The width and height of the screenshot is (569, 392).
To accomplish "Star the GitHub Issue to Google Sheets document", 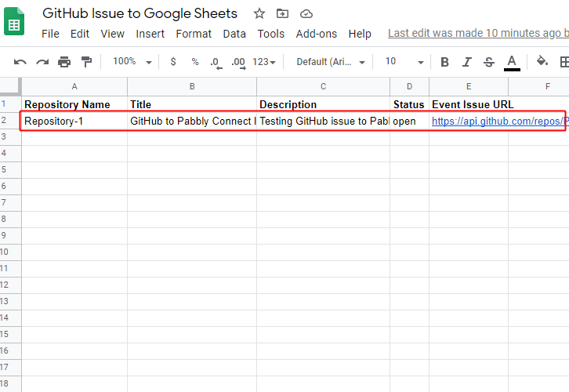I will coord(259,14).
